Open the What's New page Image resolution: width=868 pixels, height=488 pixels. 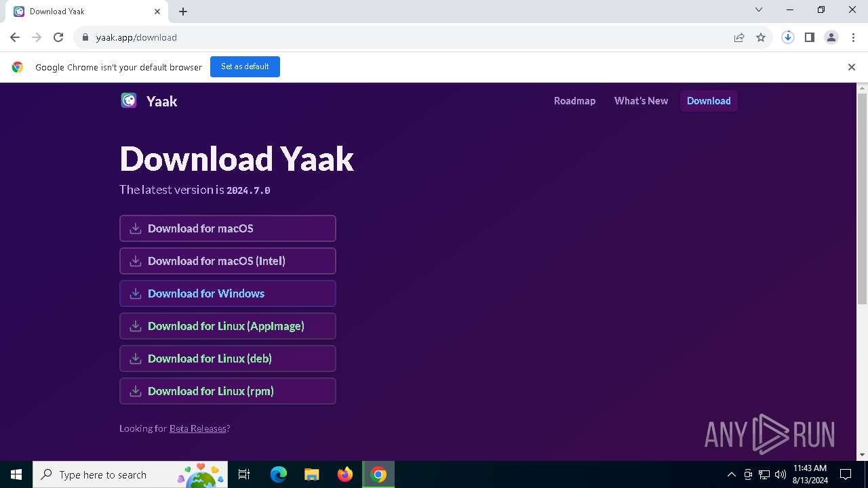point(641,101)
